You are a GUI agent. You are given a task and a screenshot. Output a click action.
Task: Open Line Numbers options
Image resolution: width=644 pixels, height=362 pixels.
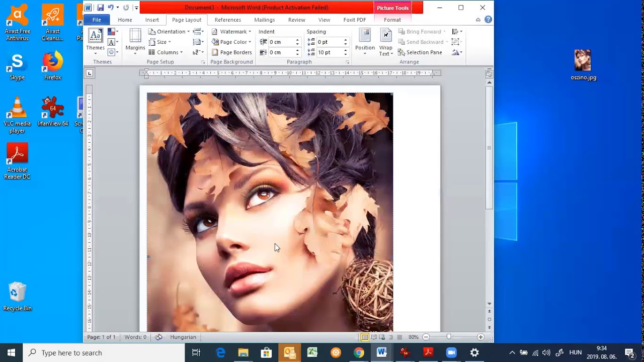point(198,42)
